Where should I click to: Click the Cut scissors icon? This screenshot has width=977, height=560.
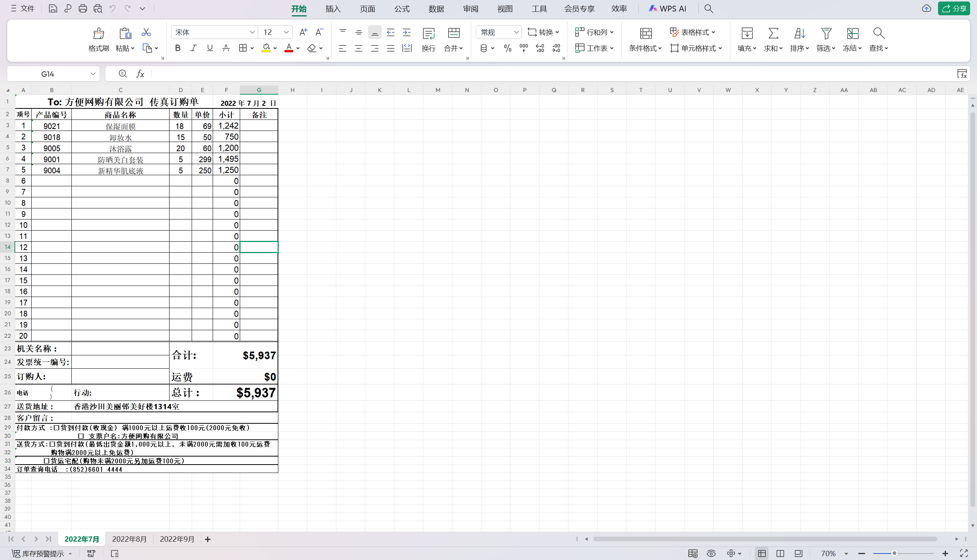point(146,32)
